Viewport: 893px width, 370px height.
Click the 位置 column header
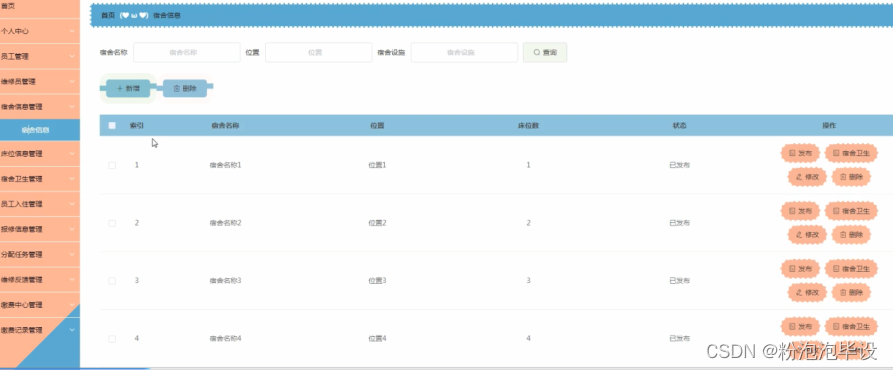coord(377,125)
